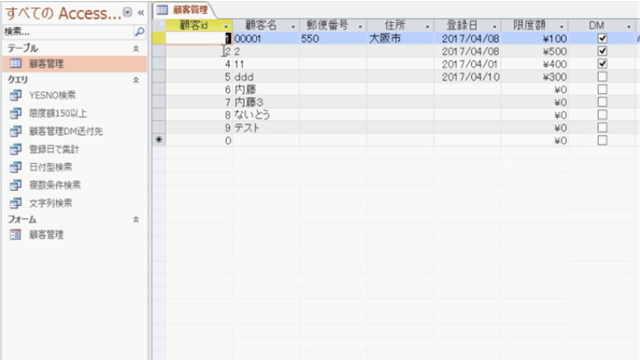Open the 限度額150以上 query icon
This screenshot has height=360, width=640.
(x=16, y=113)
